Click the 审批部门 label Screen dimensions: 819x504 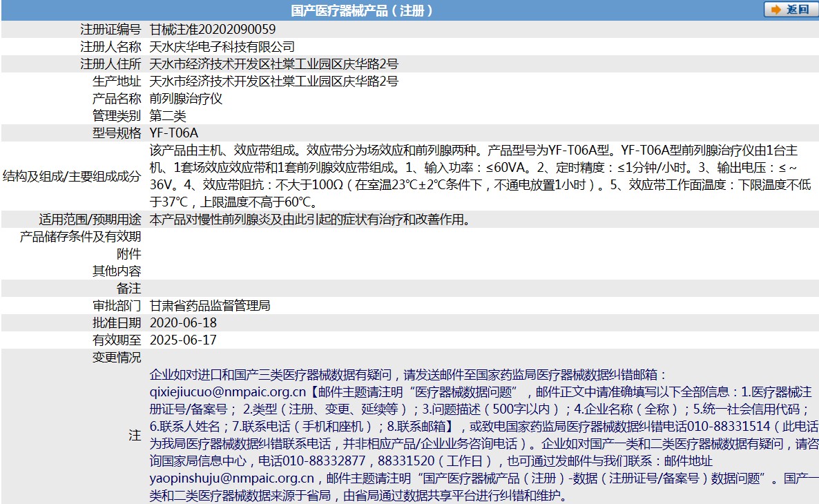(x=117, y=306)
